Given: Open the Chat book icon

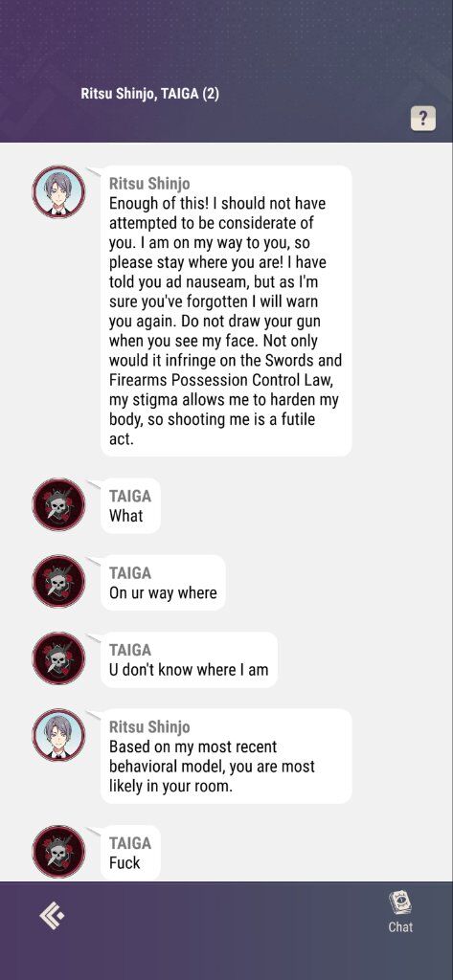Looking at the screenshot, I should tap(399, 903).
